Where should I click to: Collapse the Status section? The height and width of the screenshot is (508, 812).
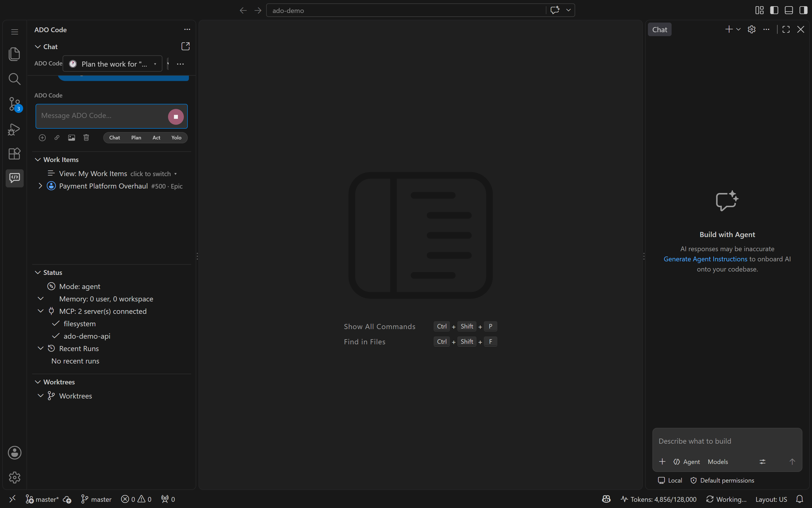click(38, 272)
